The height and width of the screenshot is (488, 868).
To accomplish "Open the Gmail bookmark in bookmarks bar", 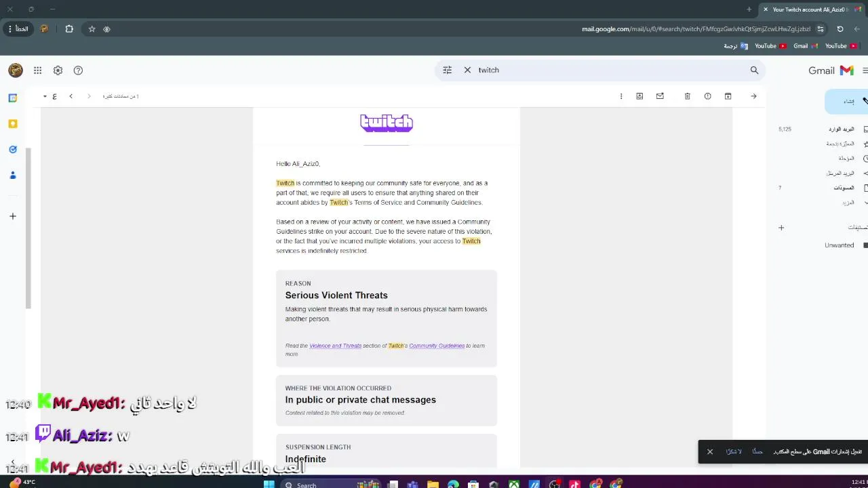I will [806, 46].
